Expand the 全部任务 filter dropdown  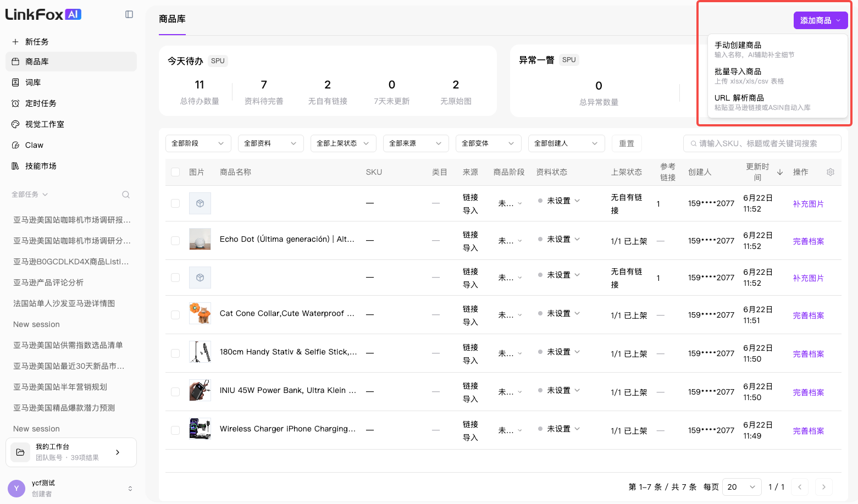[30, 195]
